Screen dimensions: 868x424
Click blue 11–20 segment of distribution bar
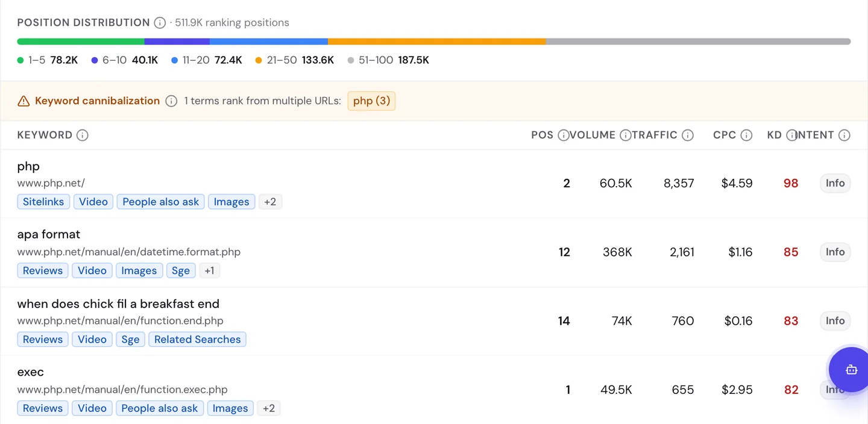(x=269, y=42)
